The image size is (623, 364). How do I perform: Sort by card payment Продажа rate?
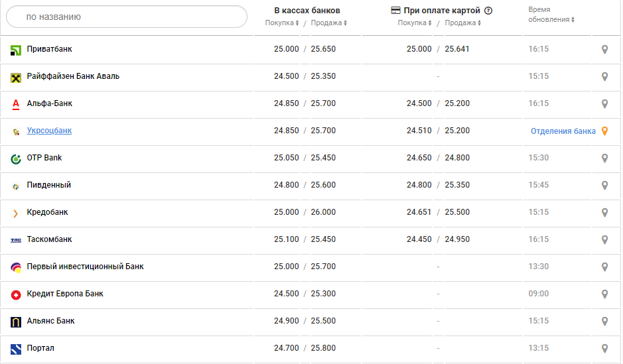(x=462, y=23)
